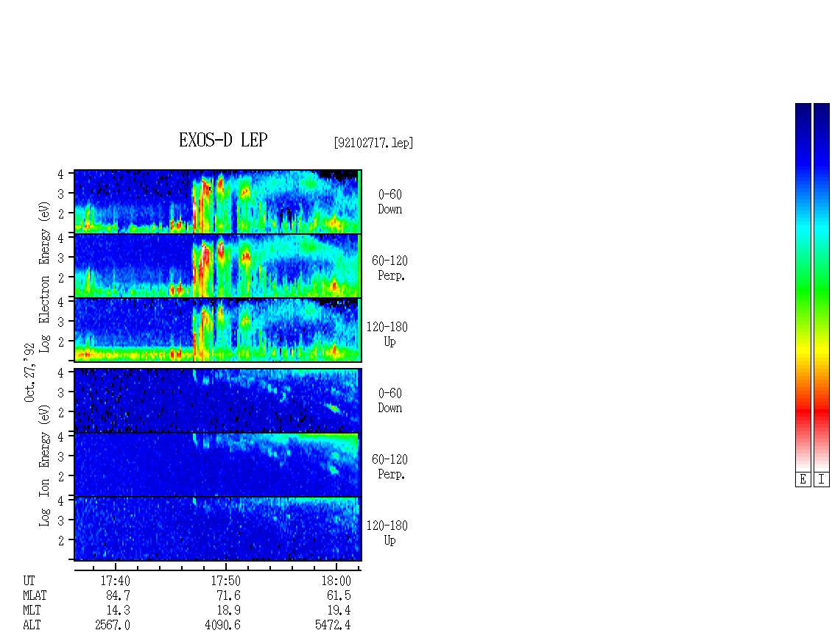
Task: Click the Log Electron Energy (eV) axis label
Action: coord(45,277)
